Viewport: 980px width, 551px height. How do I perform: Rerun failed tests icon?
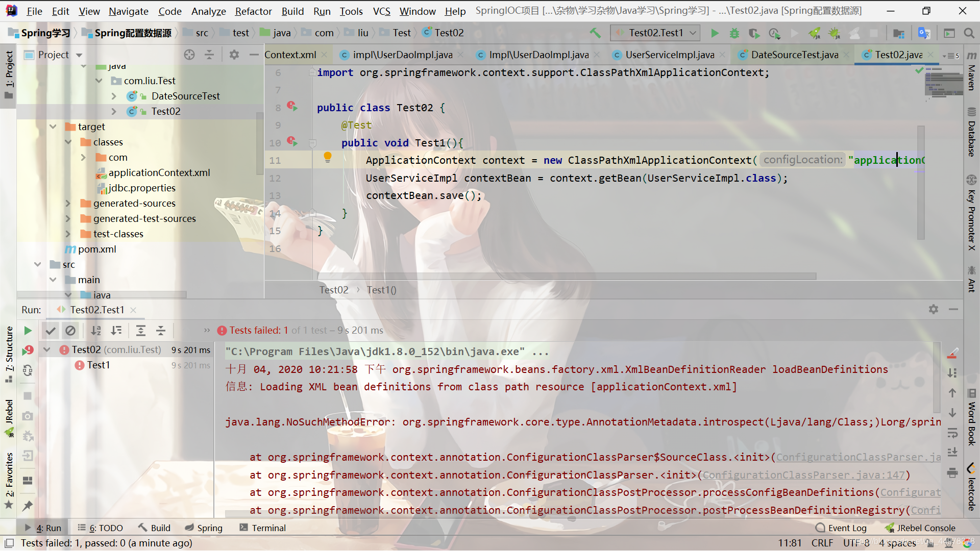[28, 350]
